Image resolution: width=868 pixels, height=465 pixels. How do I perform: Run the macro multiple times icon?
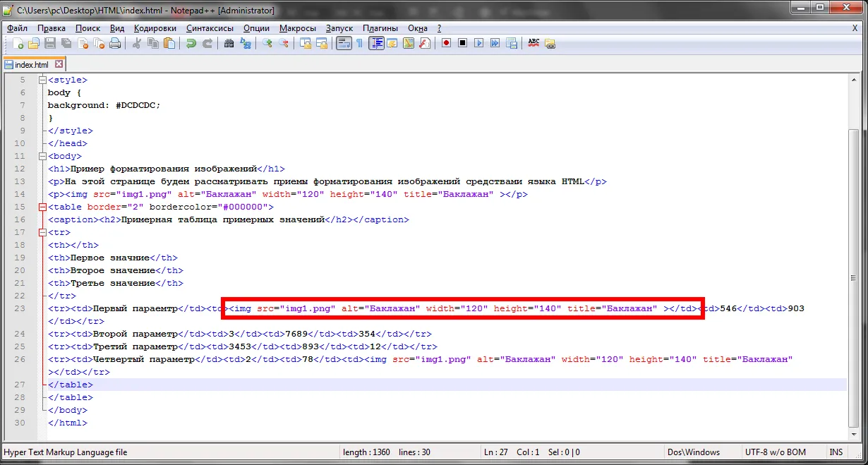pos(495,43)
